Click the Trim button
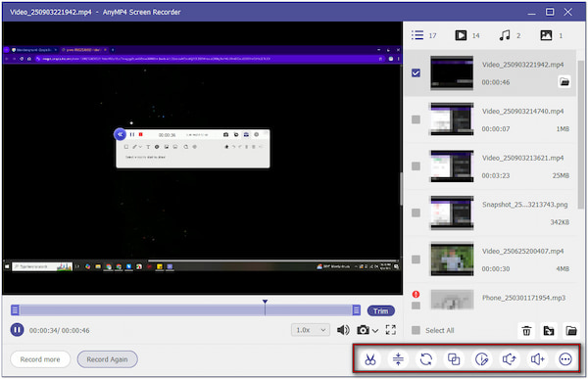Screen dimensions: 588x379 380,310
